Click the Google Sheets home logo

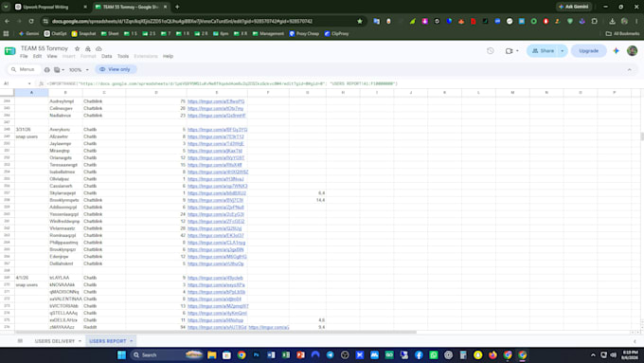point(9,51)
